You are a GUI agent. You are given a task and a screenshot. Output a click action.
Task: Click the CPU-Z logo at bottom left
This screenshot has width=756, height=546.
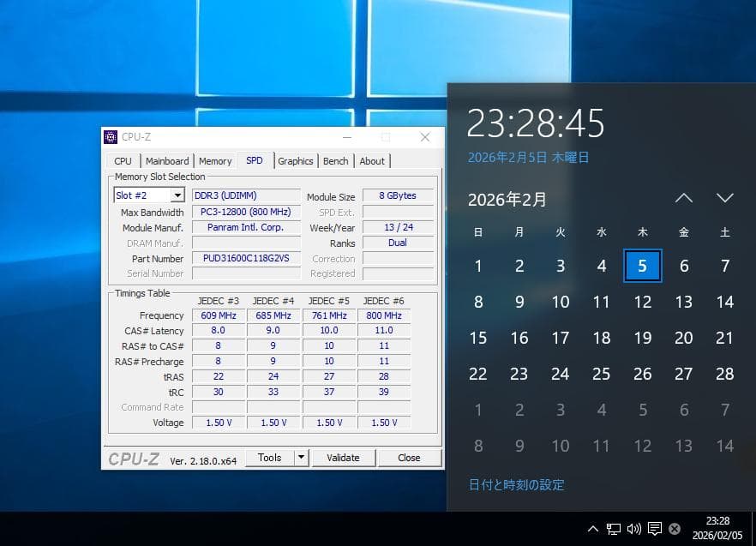point(133,458)
